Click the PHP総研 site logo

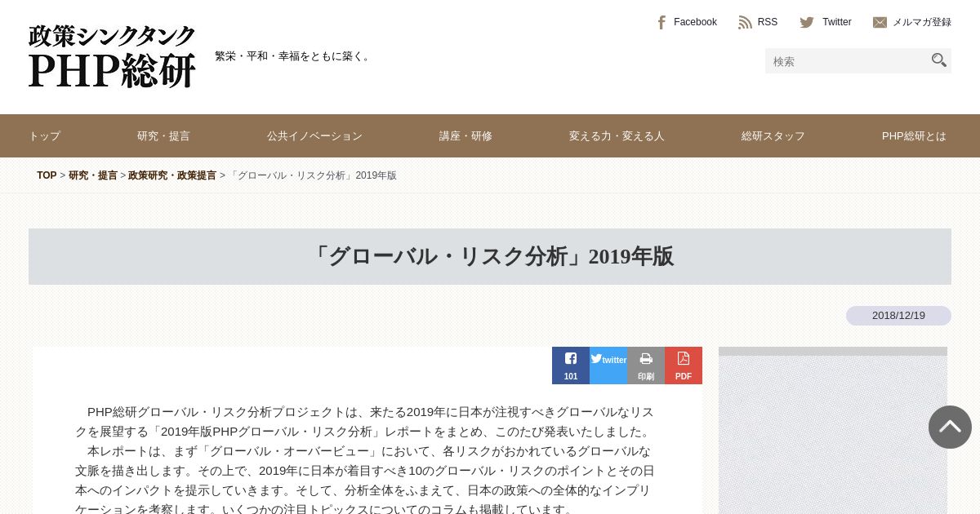[112, 56]
